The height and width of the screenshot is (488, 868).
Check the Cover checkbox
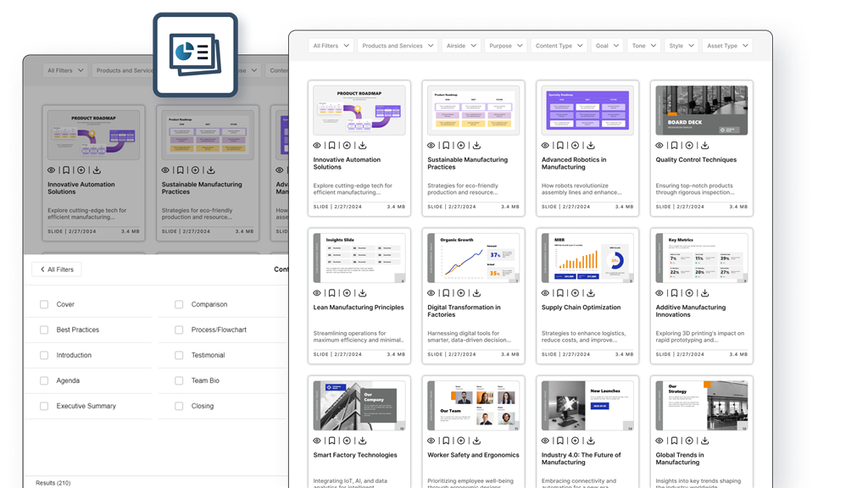tap(44, 304)
